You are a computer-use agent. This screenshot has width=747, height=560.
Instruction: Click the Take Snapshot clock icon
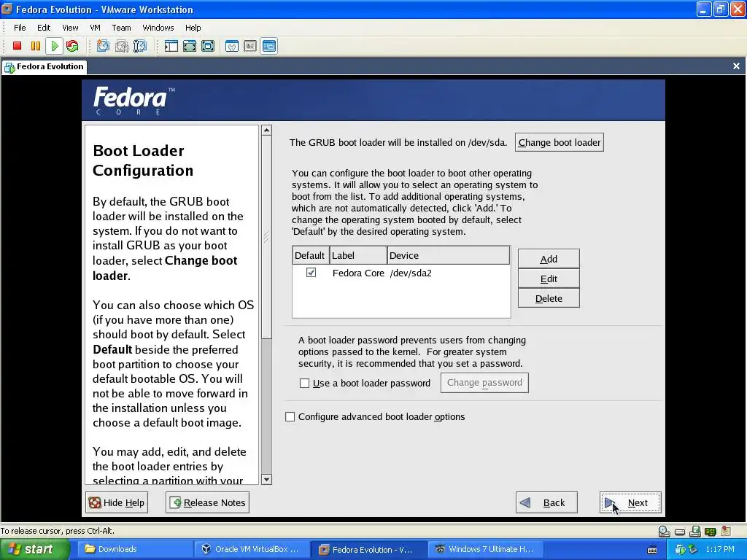pos(103,46)
